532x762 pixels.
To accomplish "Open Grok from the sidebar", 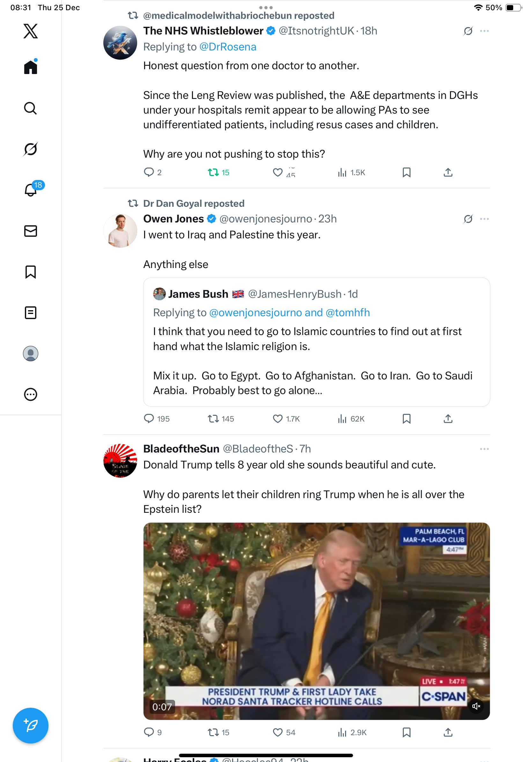I will (x=31, y=149).
